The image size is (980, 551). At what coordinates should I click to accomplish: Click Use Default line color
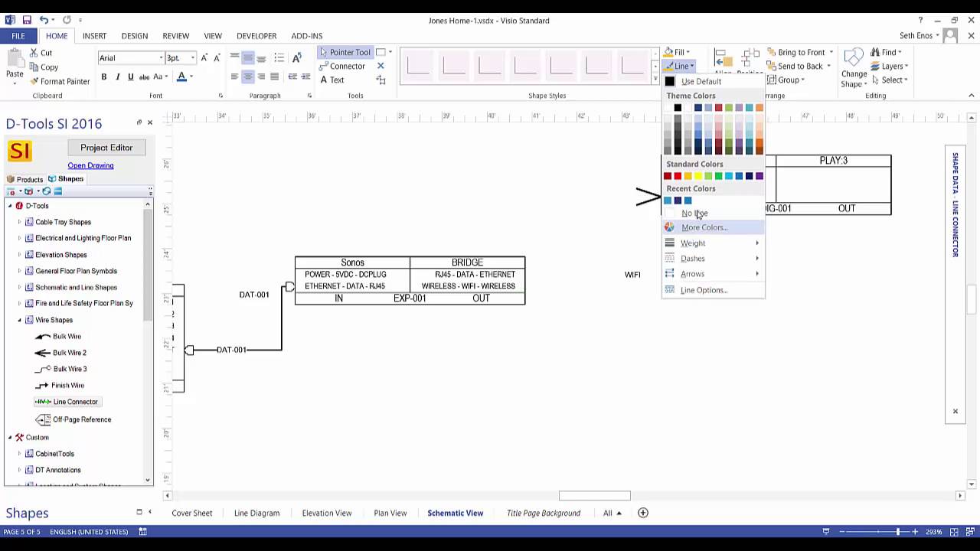coord(713,81)
